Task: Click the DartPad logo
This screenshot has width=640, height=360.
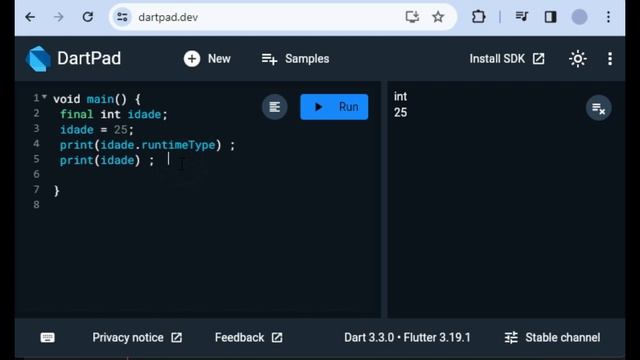Action: coord(38,59)
